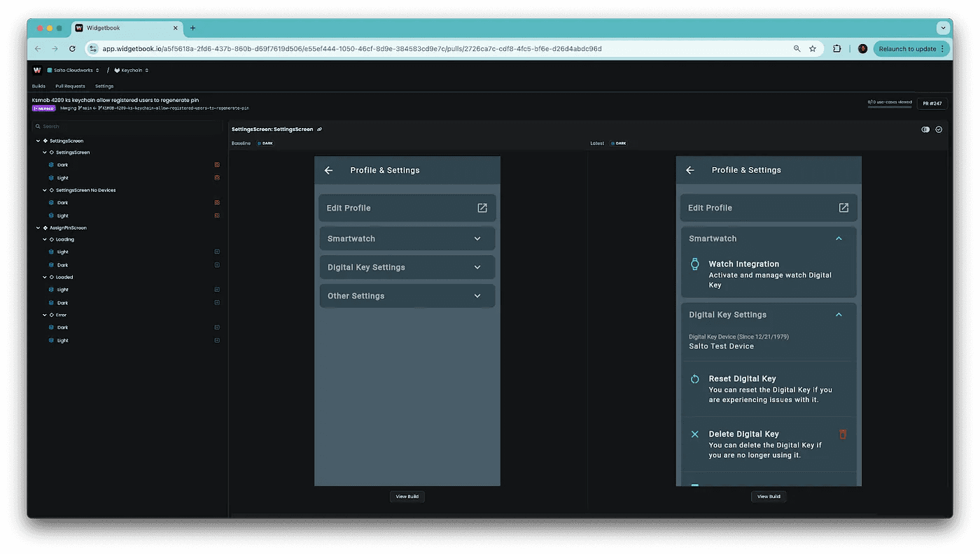Viewport: 980px width, 554px height.
Task: Click the red error icon next to the Dark use case
Action: tap(217, 164)
